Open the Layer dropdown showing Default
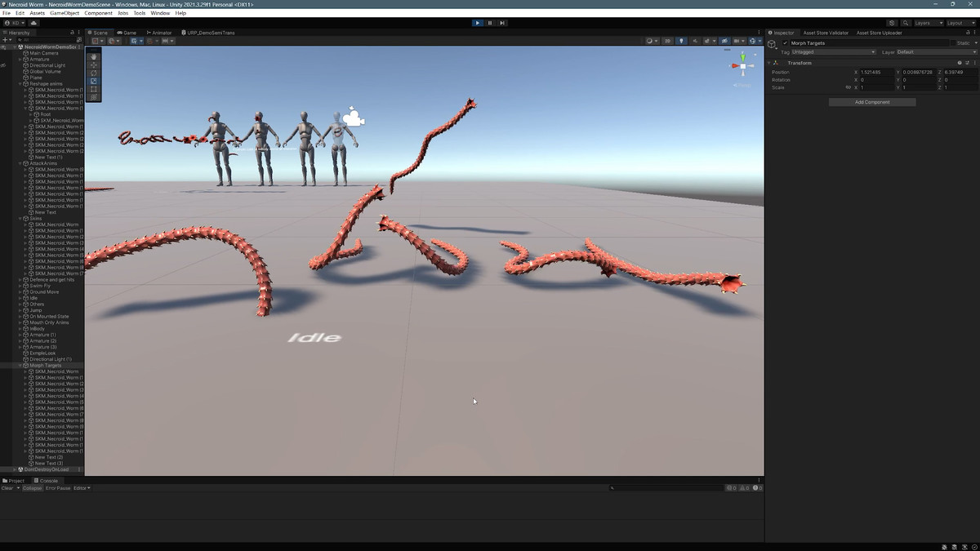Screen dimensions: 980x551 pyautogui.click(x=935, y=52)
